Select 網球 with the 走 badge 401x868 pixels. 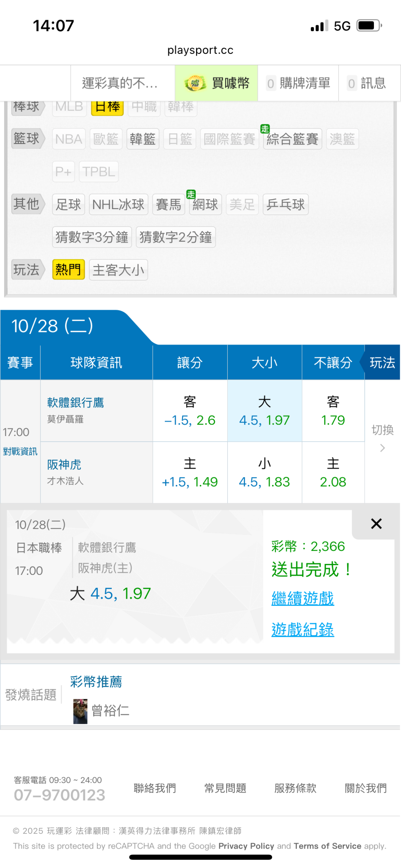(205, 204)
